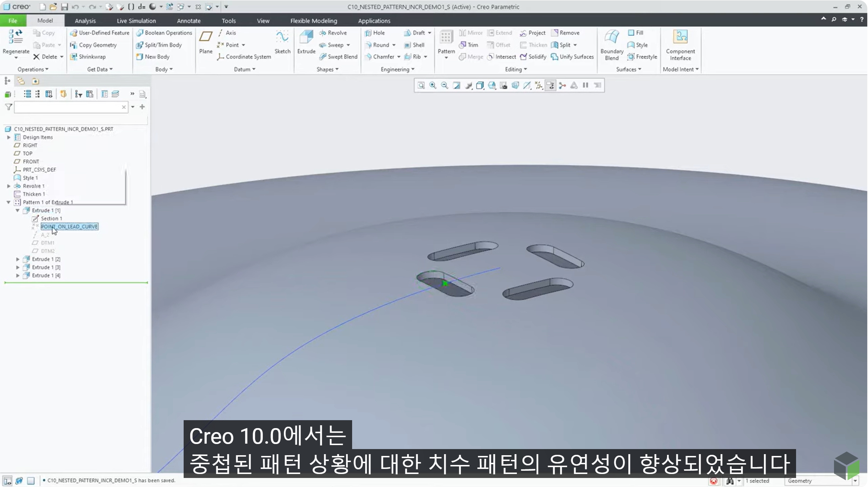This screenshot has height=487, width=868.
Task: Expand the Revolve 1 tree node
Action: click(x=9, y=186)
